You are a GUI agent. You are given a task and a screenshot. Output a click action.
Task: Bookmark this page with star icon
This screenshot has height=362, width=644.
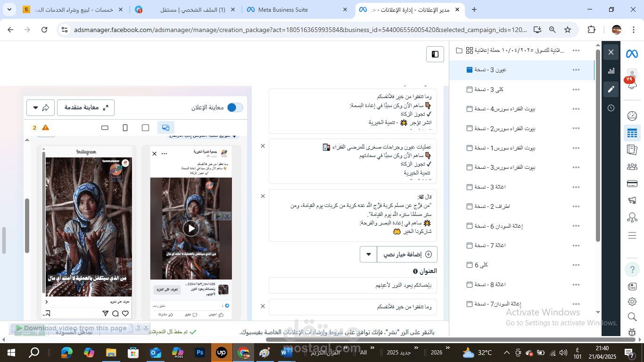point(568,30)
